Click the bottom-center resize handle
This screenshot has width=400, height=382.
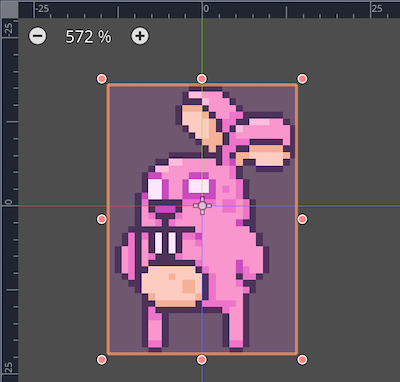202,360
